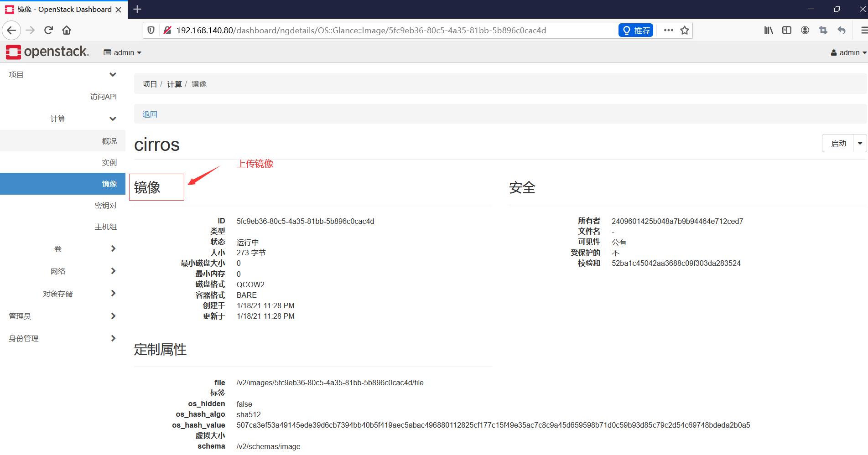Click the cirros image title
Viewport: 868px width, 455px height.
[157, 145]
